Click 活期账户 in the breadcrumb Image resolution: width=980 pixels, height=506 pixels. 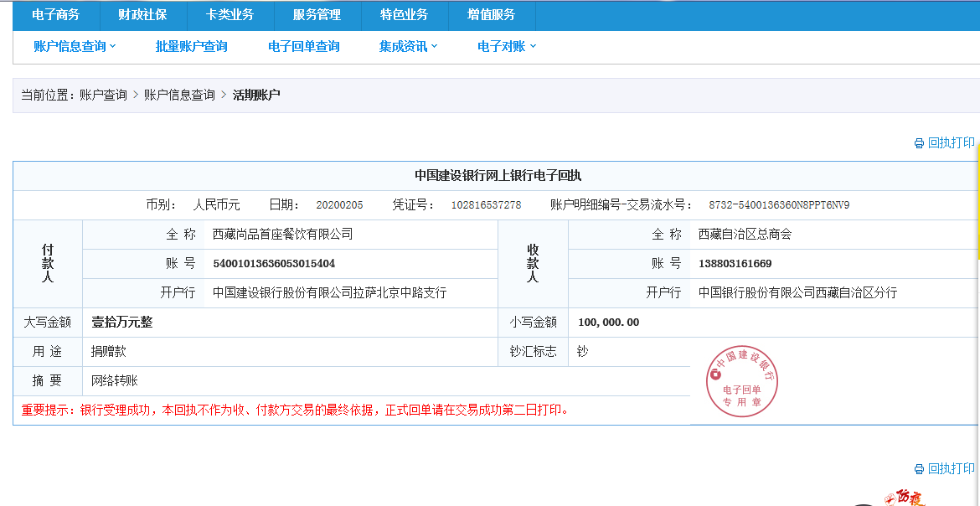[x=256, y=95]
